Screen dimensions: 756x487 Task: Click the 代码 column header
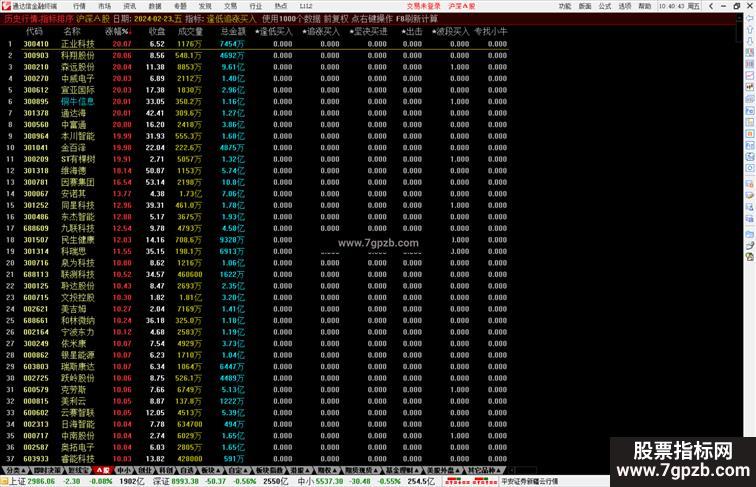tap(34, 31)
